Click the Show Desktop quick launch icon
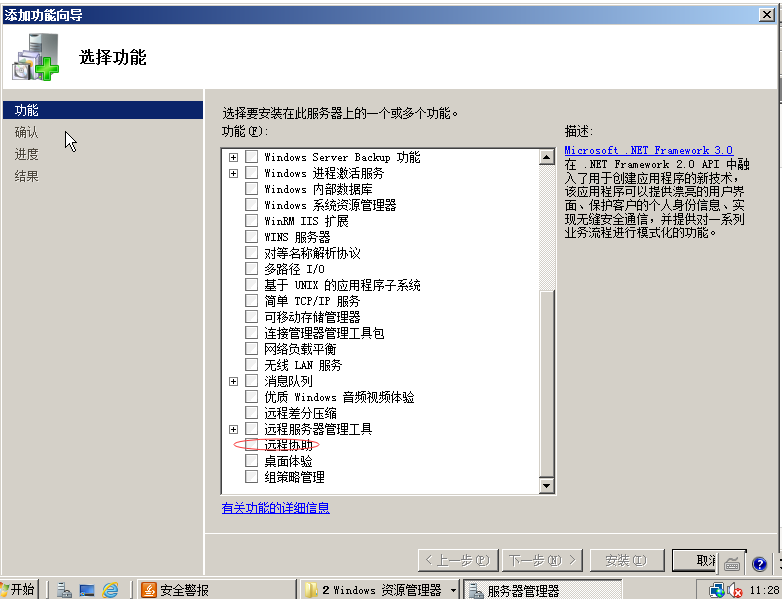The width and height of the screenshot is (782, 599). pyautogui.click(x=87, y=590)
